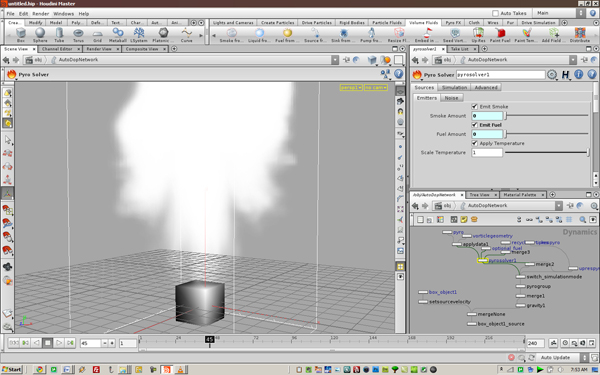Image resolution: width=600 pixels, height=375 pixels.
Task: Open node info for pyrosolver1
Action: point(579,74)
